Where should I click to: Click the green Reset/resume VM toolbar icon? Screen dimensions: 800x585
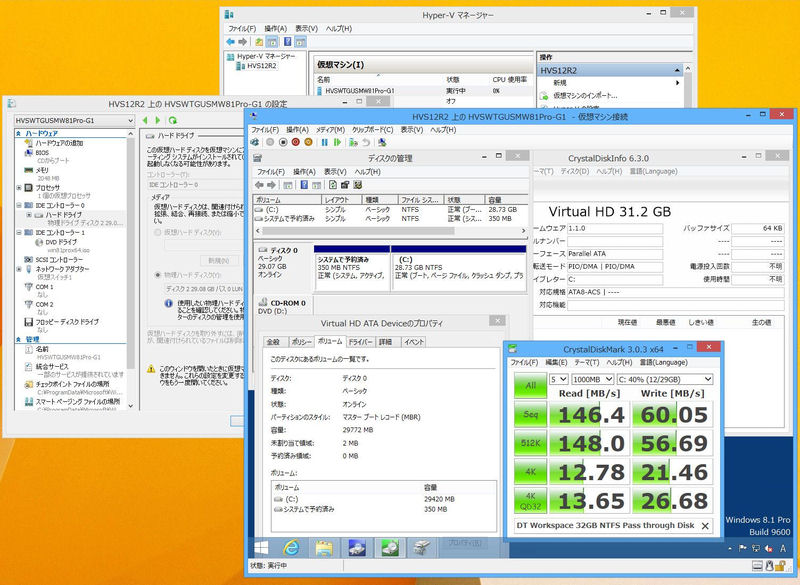[337, 142]
